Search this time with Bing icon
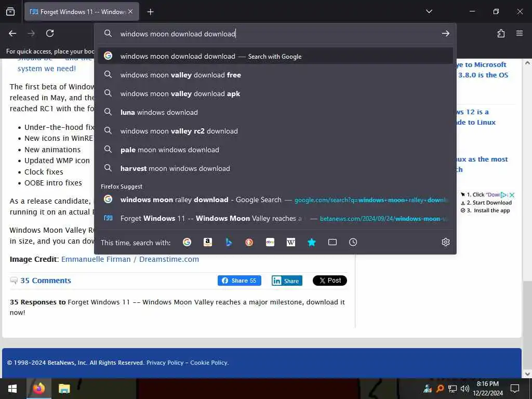532x399 pixels. coord(229,242)
